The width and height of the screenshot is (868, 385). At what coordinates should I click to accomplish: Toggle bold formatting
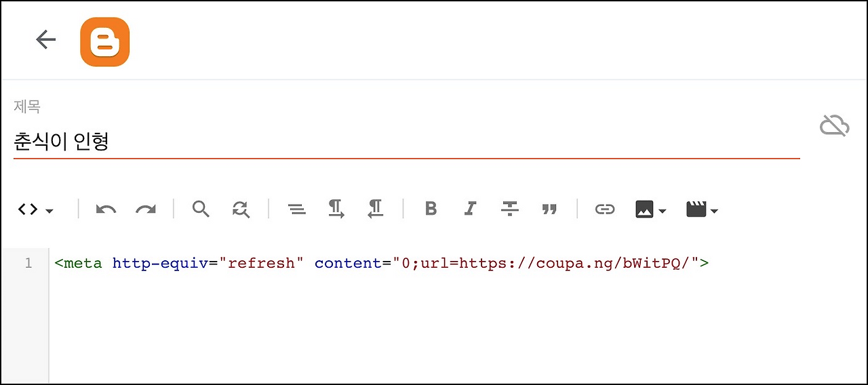pyautogui.click(x=431, y=209)
